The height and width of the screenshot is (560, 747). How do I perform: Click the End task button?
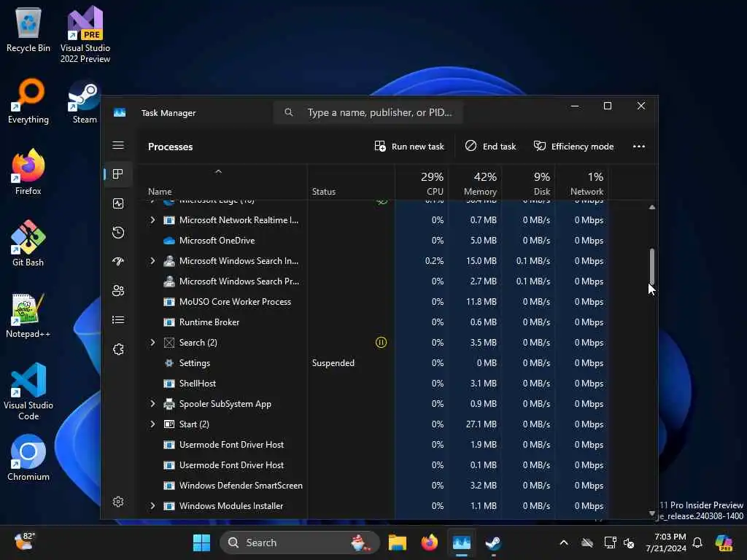[x=491, y=146]
